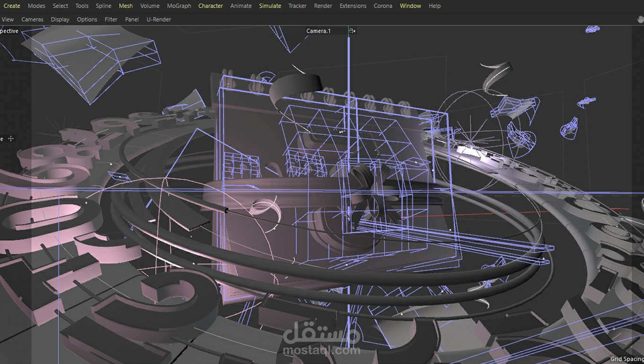Open the viewport View menu
This screenshot has height=364, width=644.
pos(8,19)
